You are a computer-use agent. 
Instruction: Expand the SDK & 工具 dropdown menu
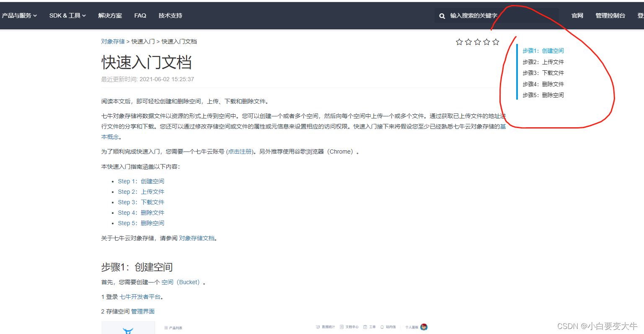[x=67, y=15]
